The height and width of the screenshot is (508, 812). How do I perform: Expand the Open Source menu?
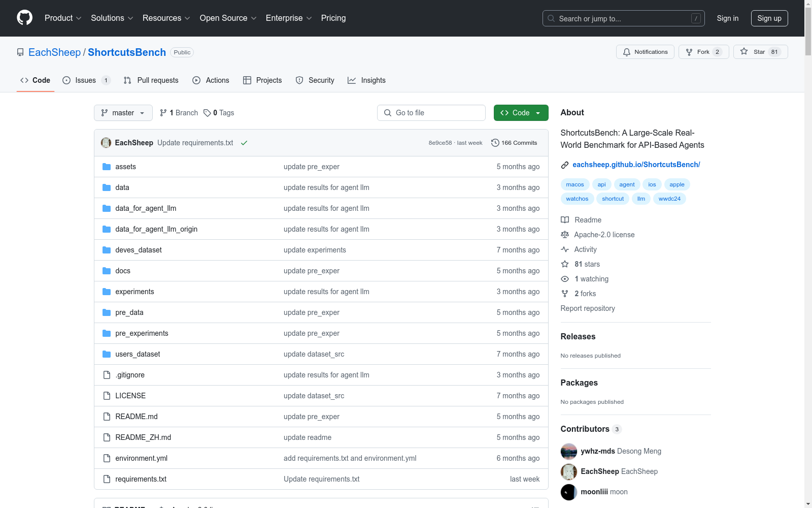click(228, 18)
